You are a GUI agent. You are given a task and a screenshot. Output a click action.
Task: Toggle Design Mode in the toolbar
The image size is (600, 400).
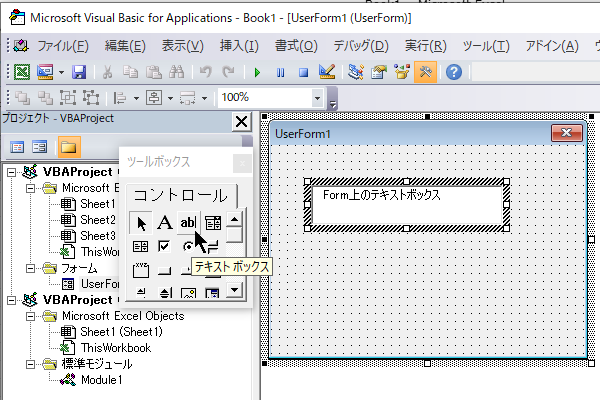click(326, 72)
